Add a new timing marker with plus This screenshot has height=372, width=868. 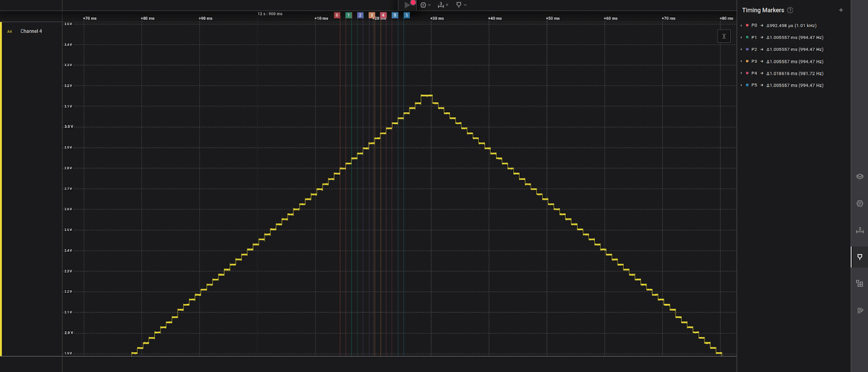pyautogui.click(x=841, y=10)
